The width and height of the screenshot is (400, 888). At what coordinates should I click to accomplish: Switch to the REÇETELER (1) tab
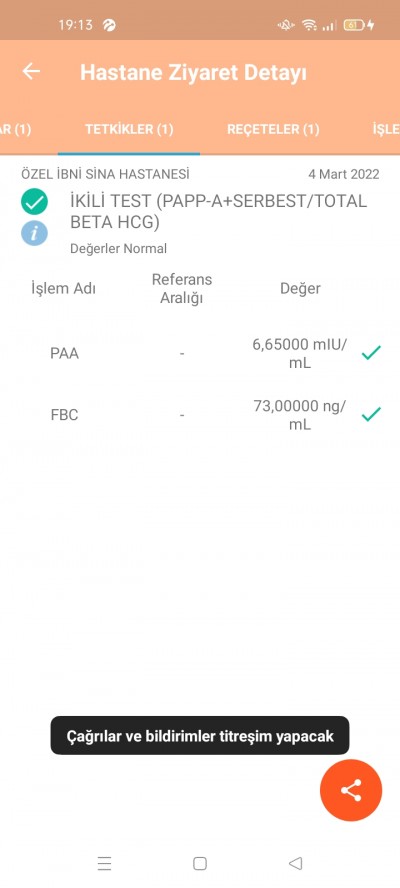pos(273,129)
